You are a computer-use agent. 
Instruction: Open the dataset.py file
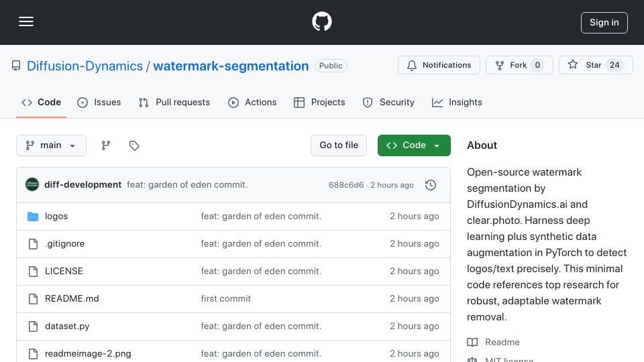point(67,326)
